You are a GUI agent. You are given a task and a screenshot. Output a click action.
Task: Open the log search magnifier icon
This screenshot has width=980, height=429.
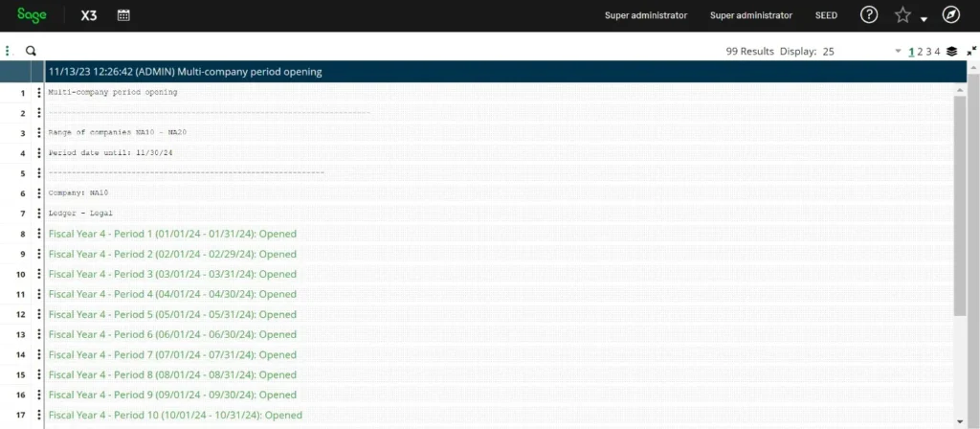pyautogui.click(x=31, y=52)
